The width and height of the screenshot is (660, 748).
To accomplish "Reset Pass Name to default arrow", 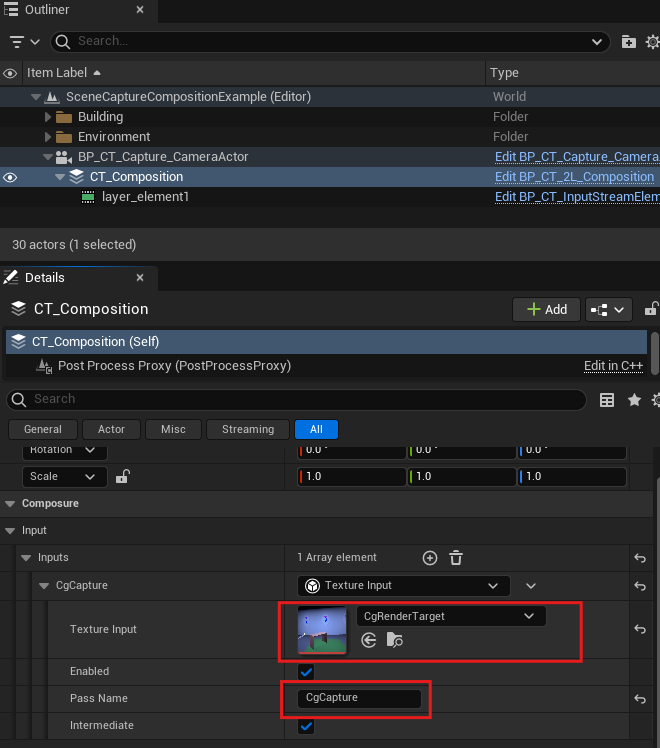I will point(640,698).
